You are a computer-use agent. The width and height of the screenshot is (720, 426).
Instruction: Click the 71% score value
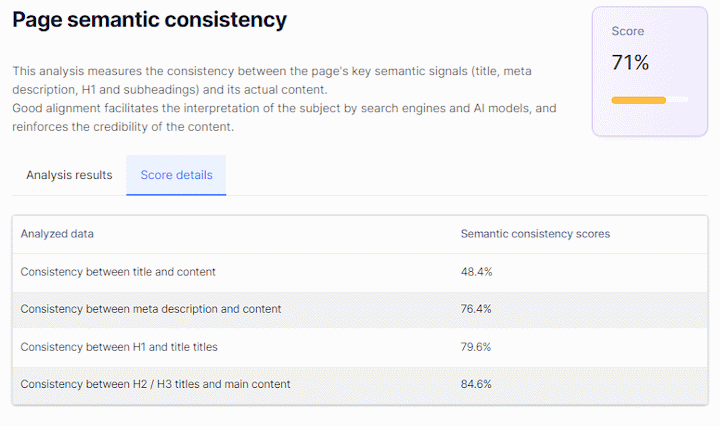[630, 63]
